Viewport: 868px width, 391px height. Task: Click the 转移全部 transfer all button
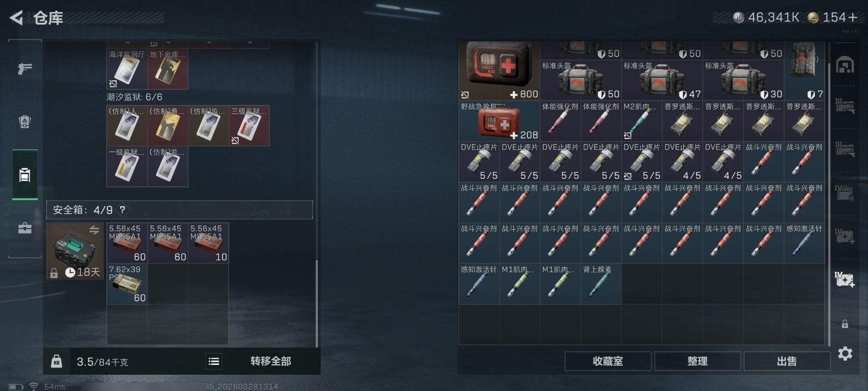(x=271, y=361)
